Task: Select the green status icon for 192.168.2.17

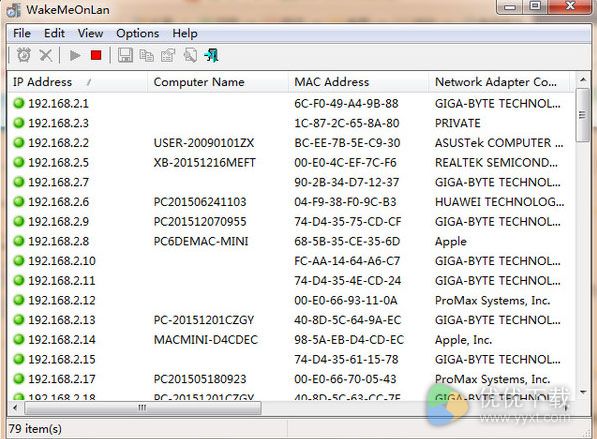Action: pos(19,379)
